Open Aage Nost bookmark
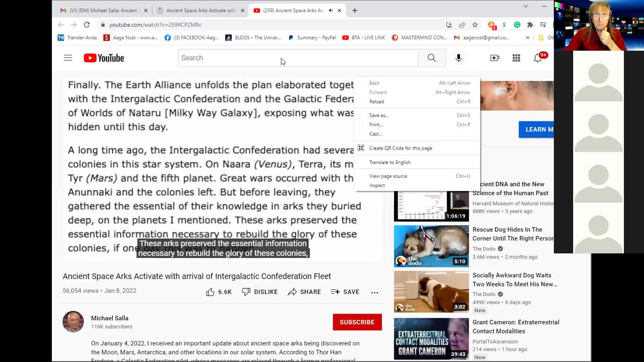The height and width of the screenshot is (362, 644). tap(131, 37)
